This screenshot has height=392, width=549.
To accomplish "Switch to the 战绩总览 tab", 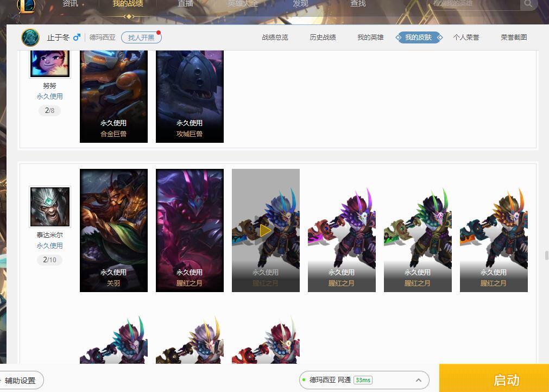I will click(x=275, y=37).
